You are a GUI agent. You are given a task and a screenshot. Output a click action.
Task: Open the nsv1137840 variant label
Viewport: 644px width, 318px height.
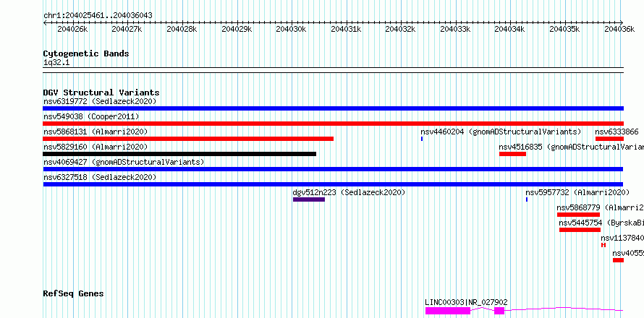[622, 238]
